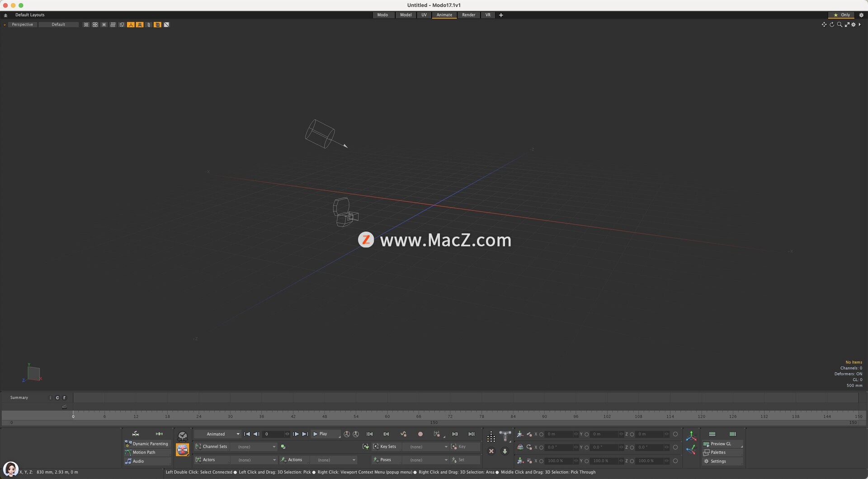Click the position Y value field
The width and height of the screenshot is (868, 479).
[604, 434]
